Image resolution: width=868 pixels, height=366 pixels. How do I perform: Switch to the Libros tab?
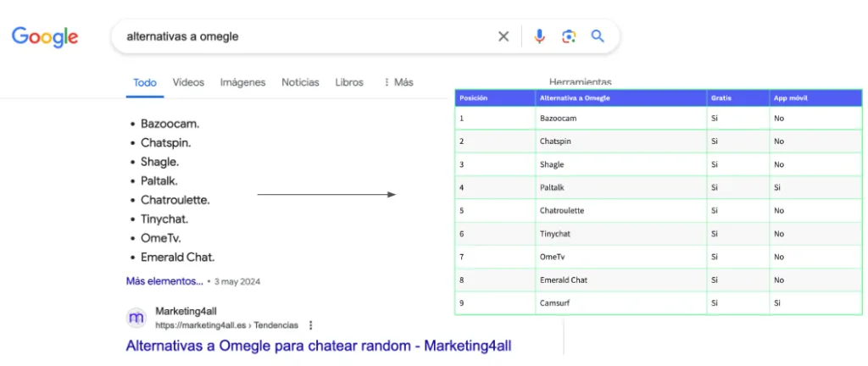point(349,82)
